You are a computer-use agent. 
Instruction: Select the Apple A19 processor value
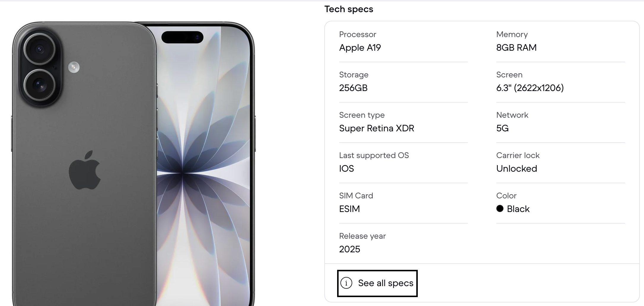click(x=360, y=48)
